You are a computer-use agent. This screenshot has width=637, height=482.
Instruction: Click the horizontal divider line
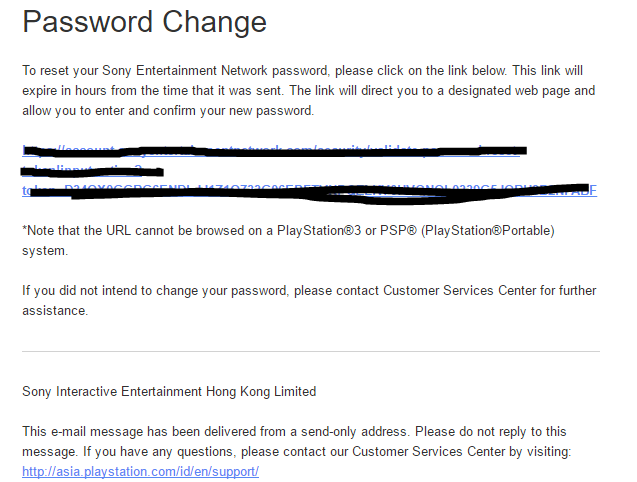pos(310,351)
